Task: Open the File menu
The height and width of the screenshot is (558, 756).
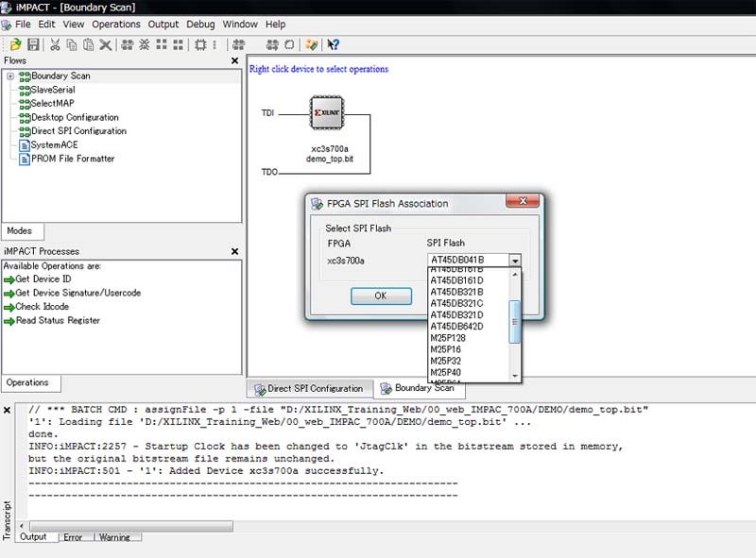Action: 23,25
